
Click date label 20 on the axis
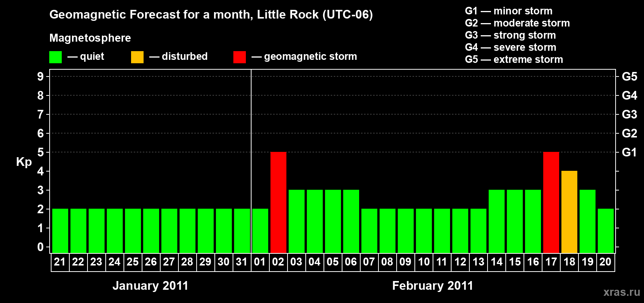click(x=605, y=262)
